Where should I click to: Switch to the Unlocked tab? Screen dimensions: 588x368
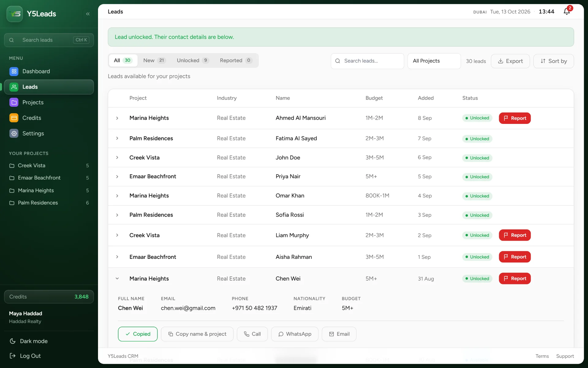[193, 60]
